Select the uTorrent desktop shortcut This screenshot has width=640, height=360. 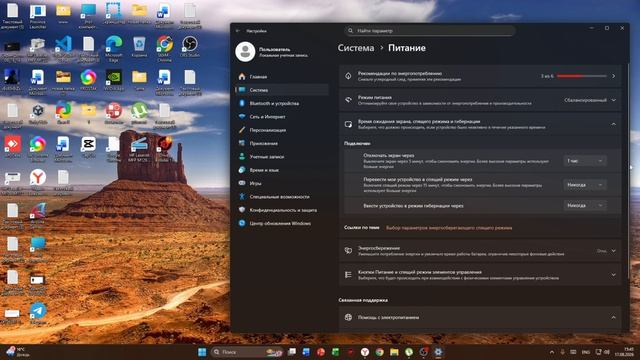tap(139, 113)
